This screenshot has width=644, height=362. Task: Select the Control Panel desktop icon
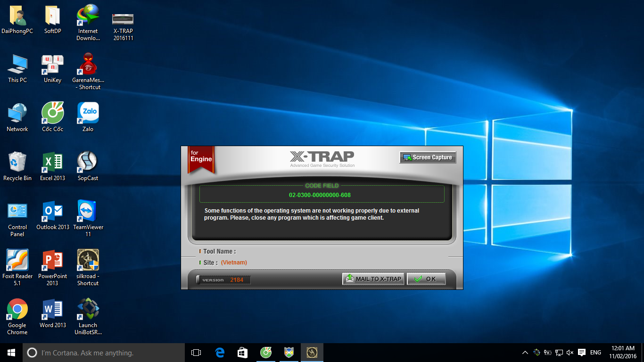[x=17, y=219]
